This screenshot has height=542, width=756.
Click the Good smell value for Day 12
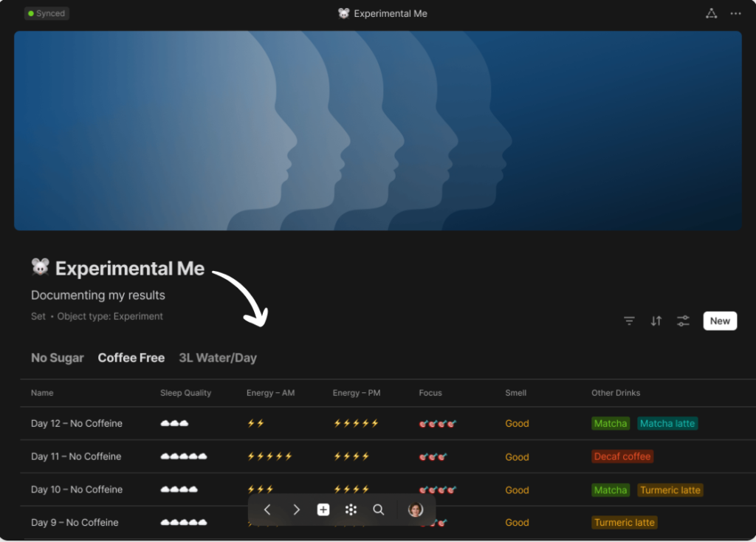point(517,423)
